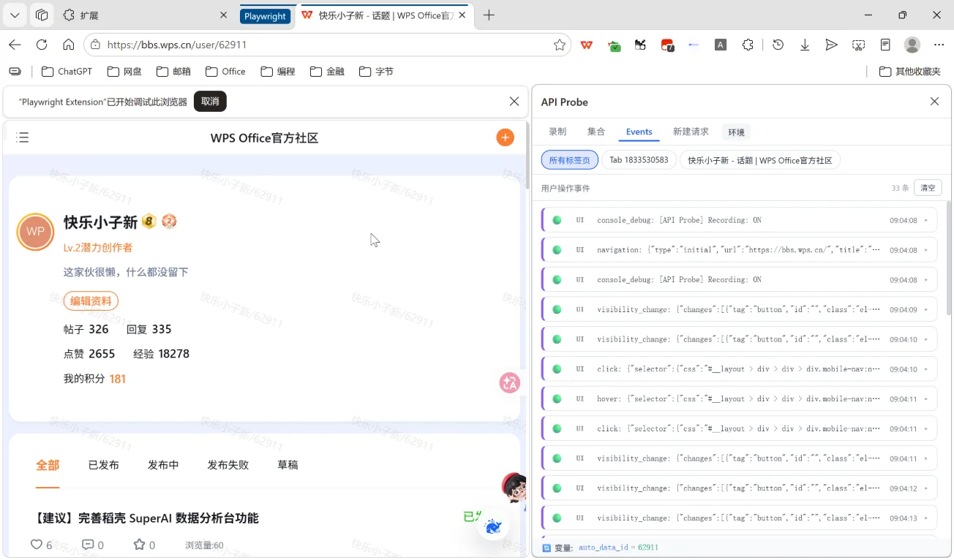This screenshot has width=954, height=560.
Task: Click the 编辑资料 button
Action: (91, 300)
